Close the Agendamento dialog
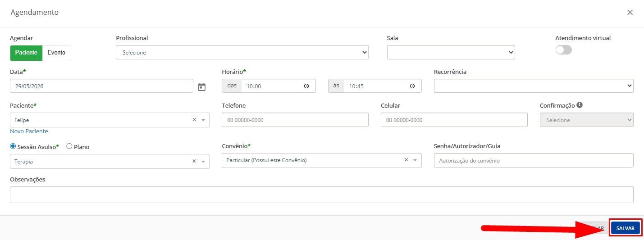The width and height of the screenshot is (644, 240). pos(630,13)
